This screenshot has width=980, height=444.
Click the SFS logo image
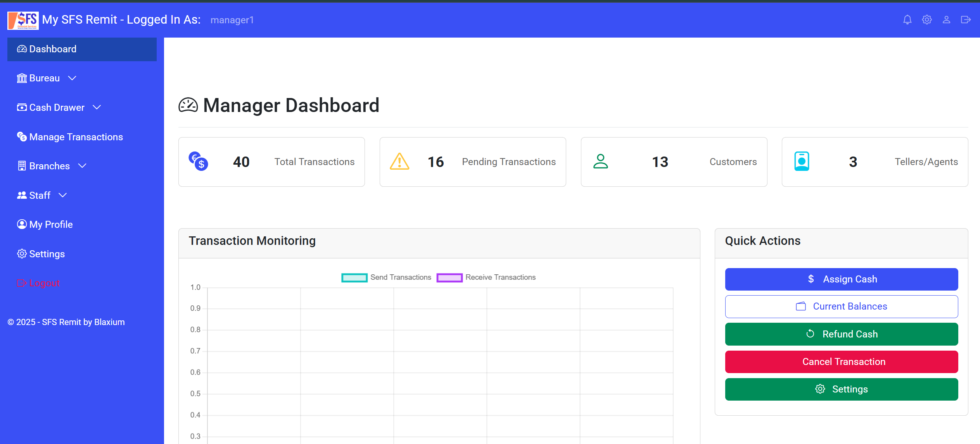23,20
